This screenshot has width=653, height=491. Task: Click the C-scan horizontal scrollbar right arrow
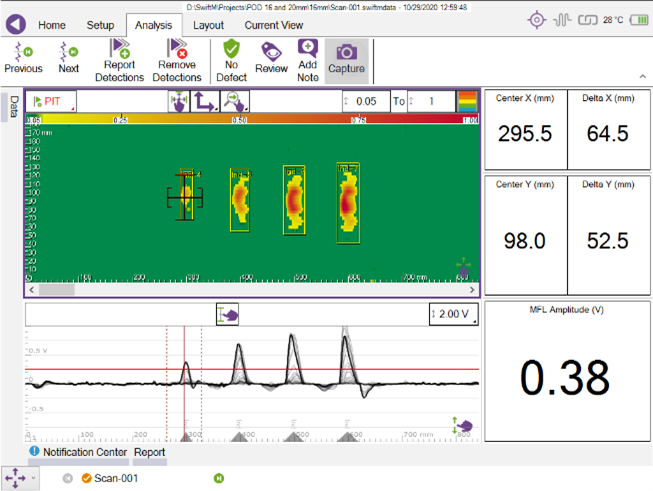474,290
